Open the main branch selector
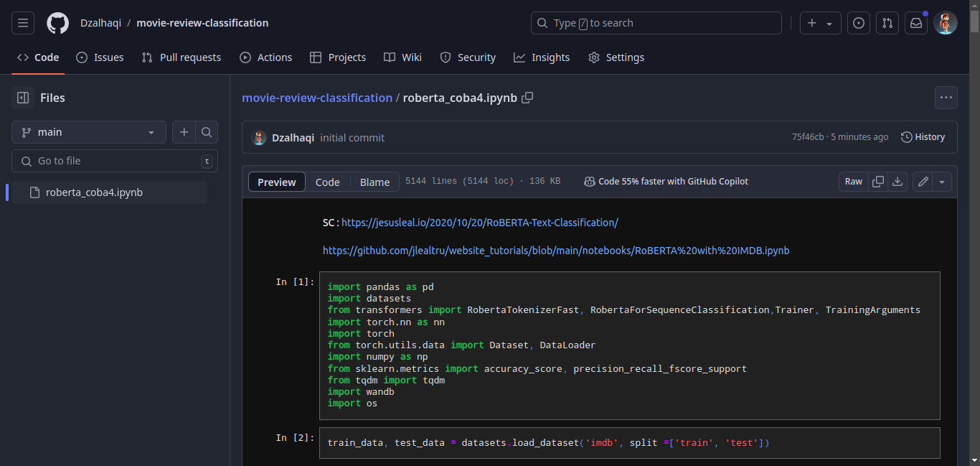This screenshot has width=980, height=466. [x=88, y=132]
